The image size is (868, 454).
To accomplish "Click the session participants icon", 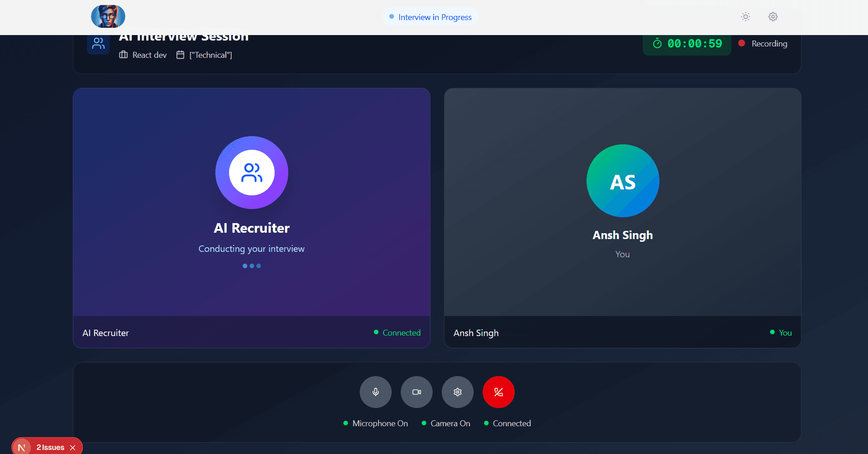I will [98, 44].
